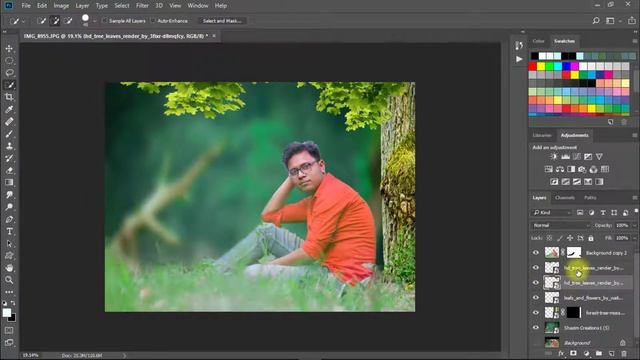Add a Threshold adjustment

point(576,182)
